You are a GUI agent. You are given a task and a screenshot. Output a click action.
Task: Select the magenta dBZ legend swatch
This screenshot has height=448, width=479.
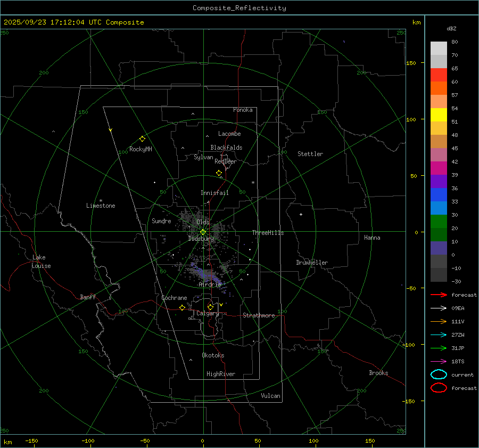[x=439, y=168]
